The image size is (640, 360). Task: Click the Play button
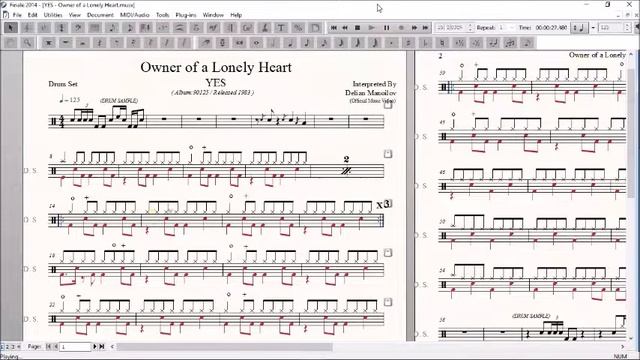click(x=371, y=28)
